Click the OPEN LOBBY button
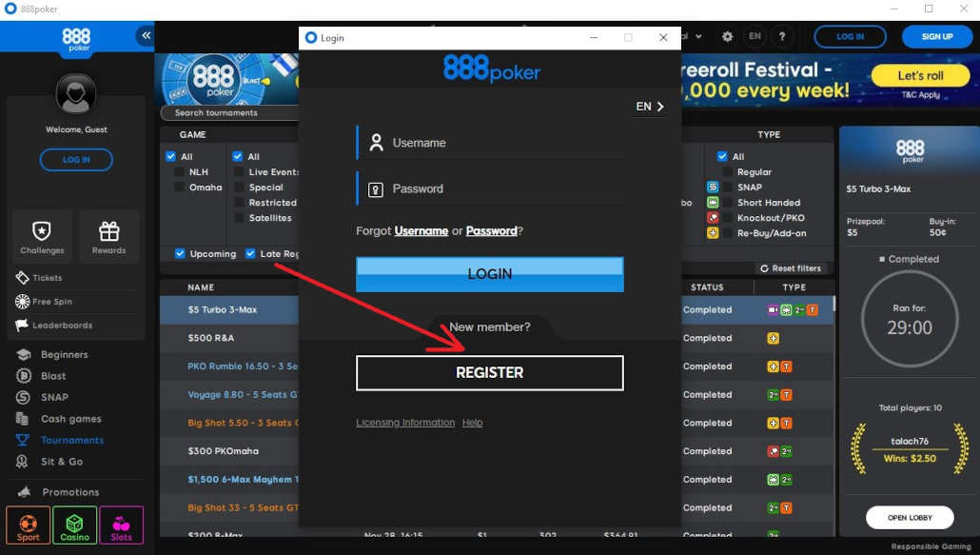Image resolution: width=980 pixels, height=555 pixels. point(910,518)
